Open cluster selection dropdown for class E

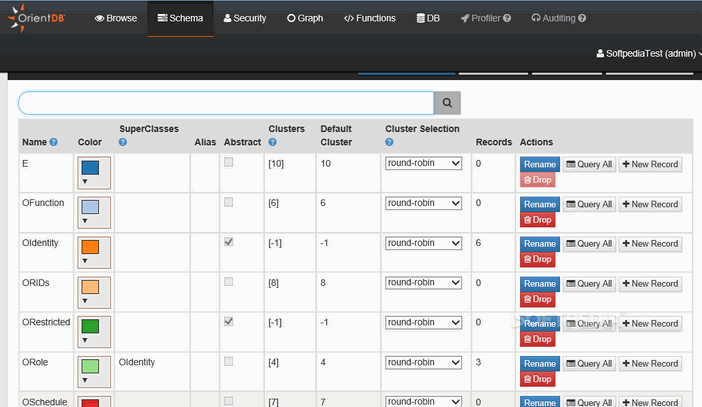[x=423, y=163]
